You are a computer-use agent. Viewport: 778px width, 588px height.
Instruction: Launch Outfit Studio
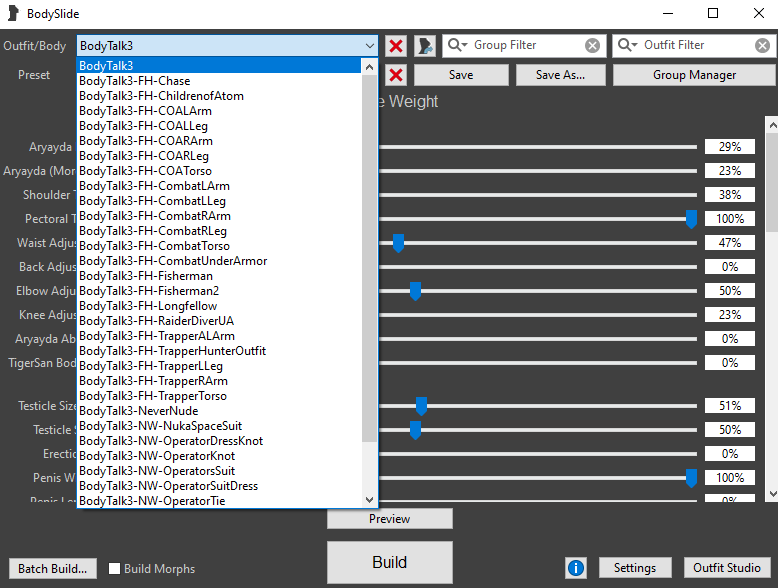pyautogui.click(x=727, y=568)
